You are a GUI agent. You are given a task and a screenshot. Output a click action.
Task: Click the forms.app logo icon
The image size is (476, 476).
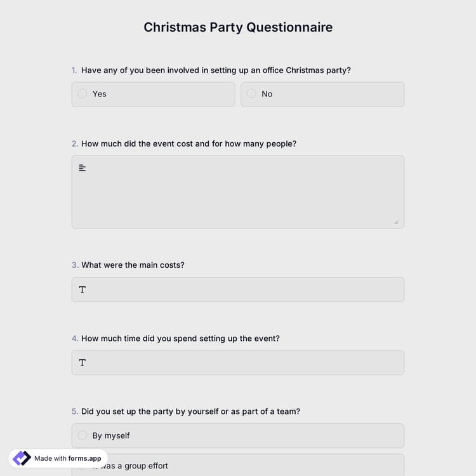(x=22, y=458)
